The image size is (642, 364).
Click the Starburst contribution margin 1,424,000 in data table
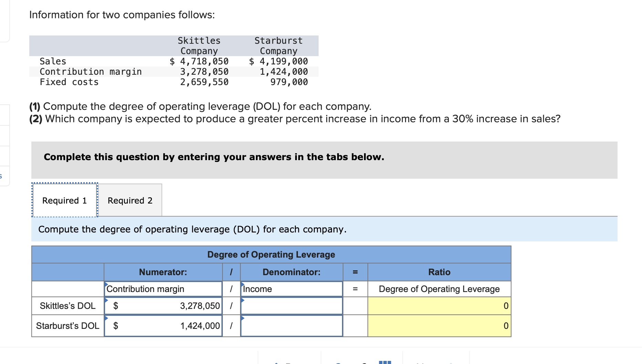point(284,72)
